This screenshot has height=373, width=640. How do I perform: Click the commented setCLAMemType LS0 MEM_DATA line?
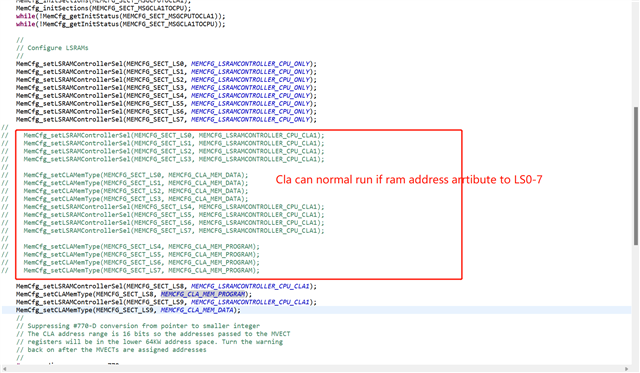(x=136, y=175)
